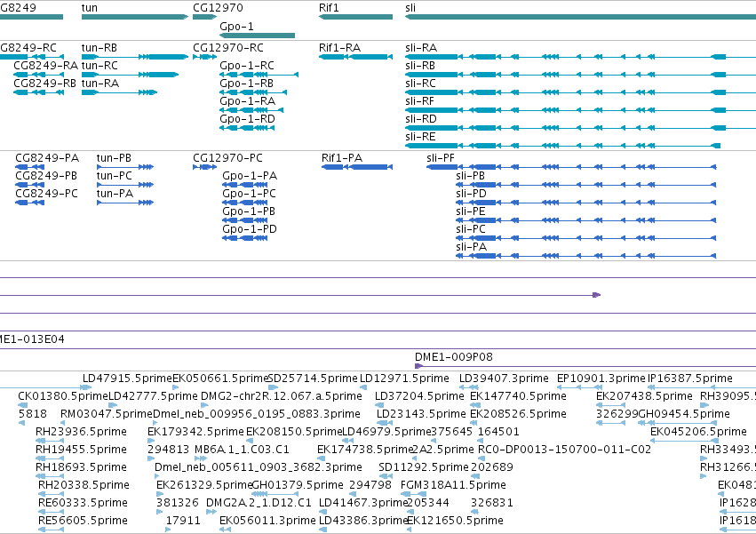Select transcript sli-RB
Screen dimensions: 756x534
pos(580,75)
